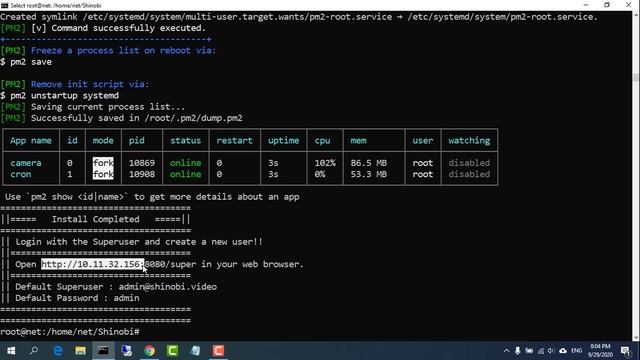640x360 pixels.
Task: Close the terminal window
Action: coord(628,5)
